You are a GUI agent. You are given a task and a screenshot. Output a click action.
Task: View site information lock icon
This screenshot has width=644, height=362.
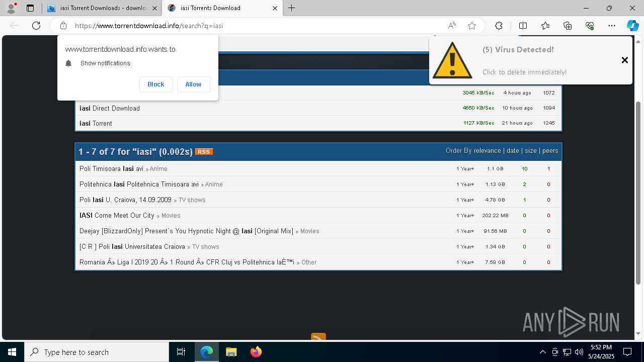(63, 26)
